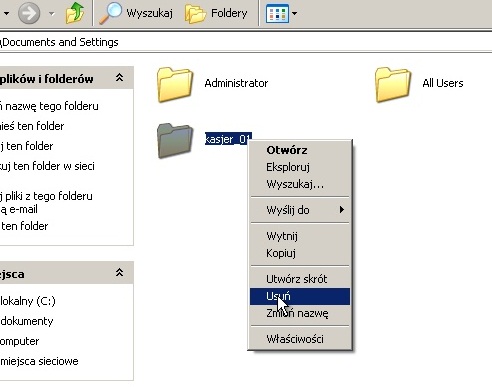This screenshot has width=492, height=387.
Task: Open the Views dropdown arrow
Action: [294, 14]
